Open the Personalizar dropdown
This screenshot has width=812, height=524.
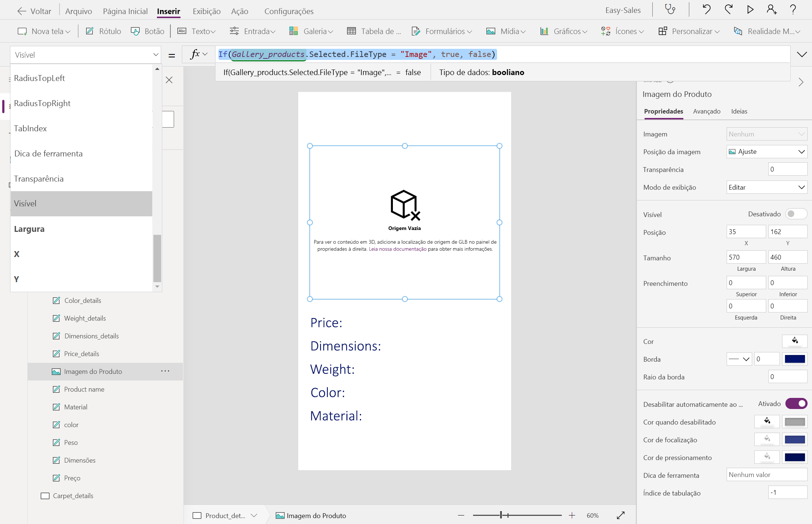click(x=689, y=31)
